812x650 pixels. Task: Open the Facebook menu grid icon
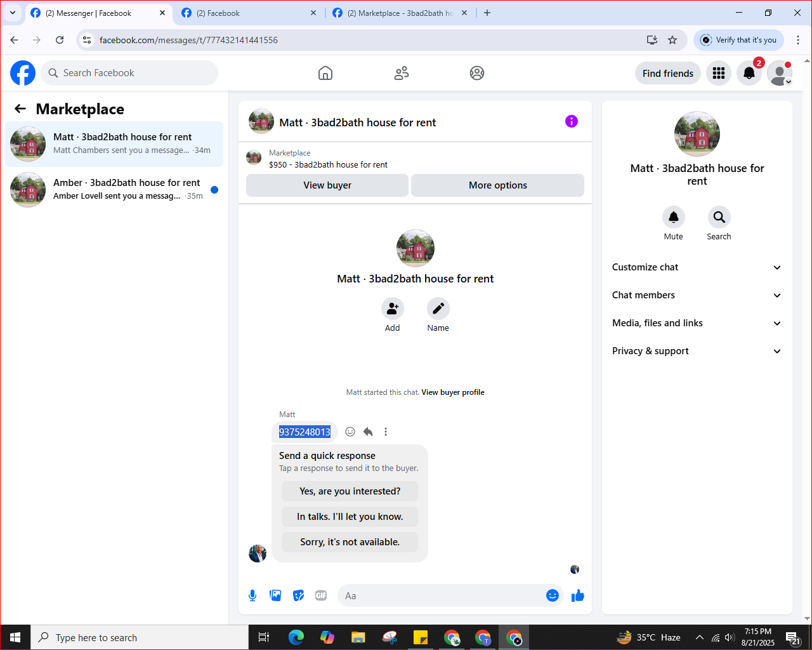click(x=719, y=73)
